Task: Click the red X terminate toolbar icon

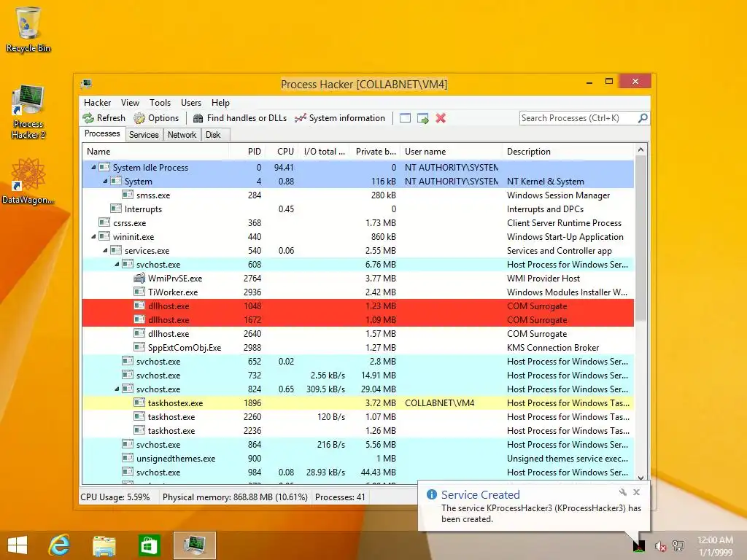Action: click(441, 118)
